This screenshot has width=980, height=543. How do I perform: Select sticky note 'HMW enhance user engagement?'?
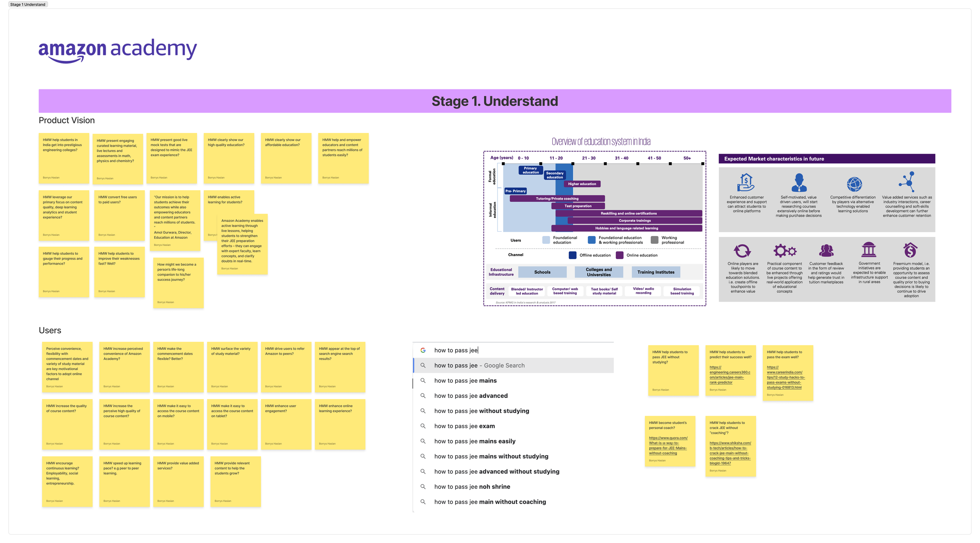286,425
